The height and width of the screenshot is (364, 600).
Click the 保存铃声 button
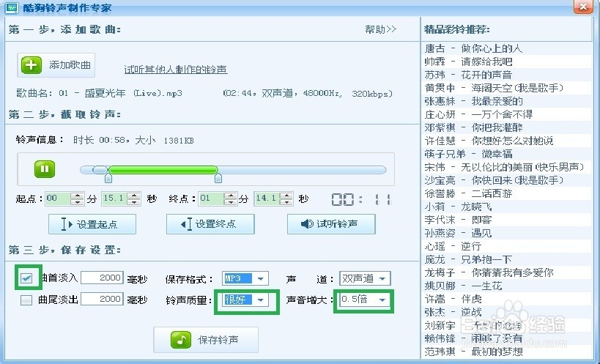[206, 340]
